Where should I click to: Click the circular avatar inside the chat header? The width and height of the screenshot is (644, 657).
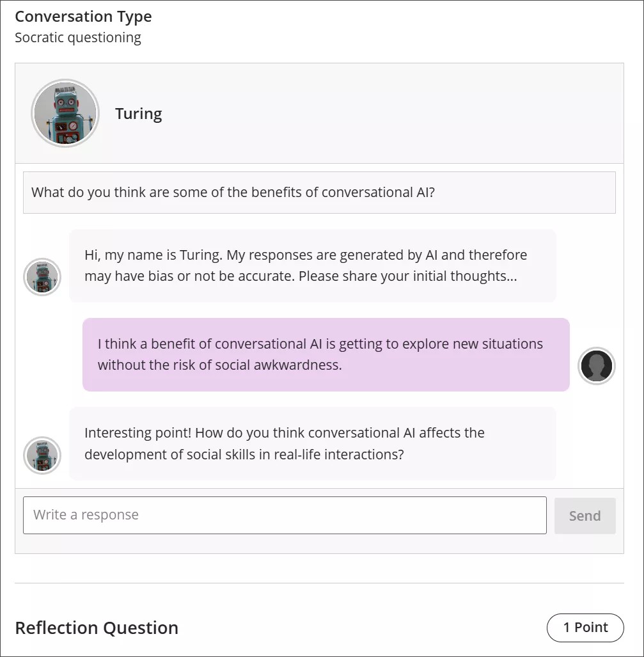coord(65,113)
